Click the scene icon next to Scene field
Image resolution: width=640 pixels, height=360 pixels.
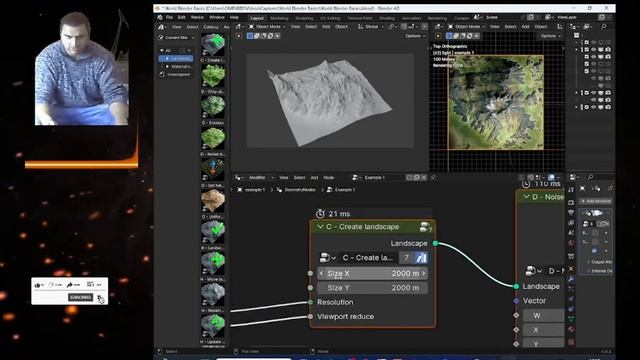point(477,17)
